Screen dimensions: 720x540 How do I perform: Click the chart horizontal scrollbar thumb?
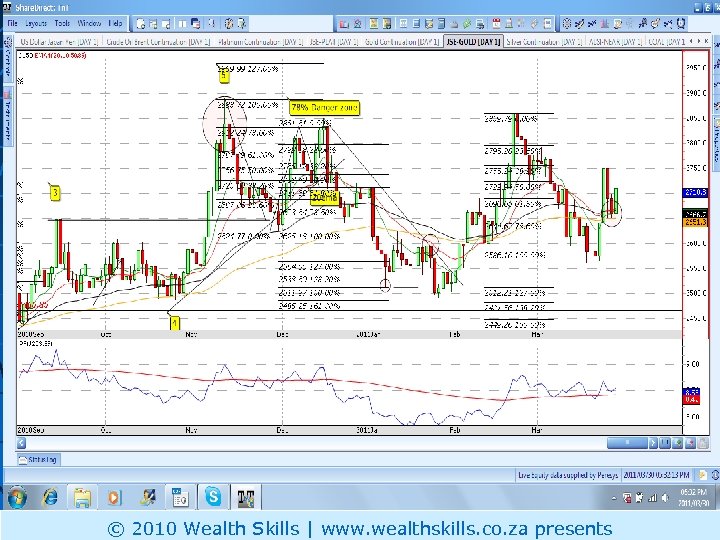pos(627,443)
